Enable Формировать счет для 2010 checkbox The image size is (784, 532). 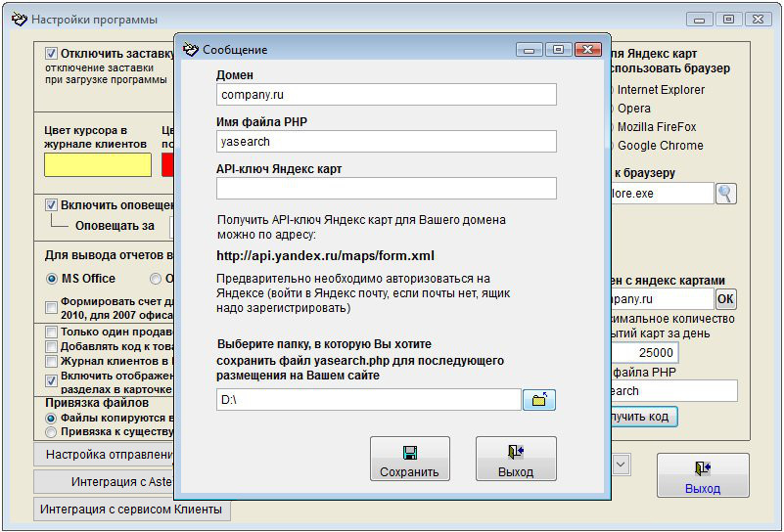tap(51, 308)
